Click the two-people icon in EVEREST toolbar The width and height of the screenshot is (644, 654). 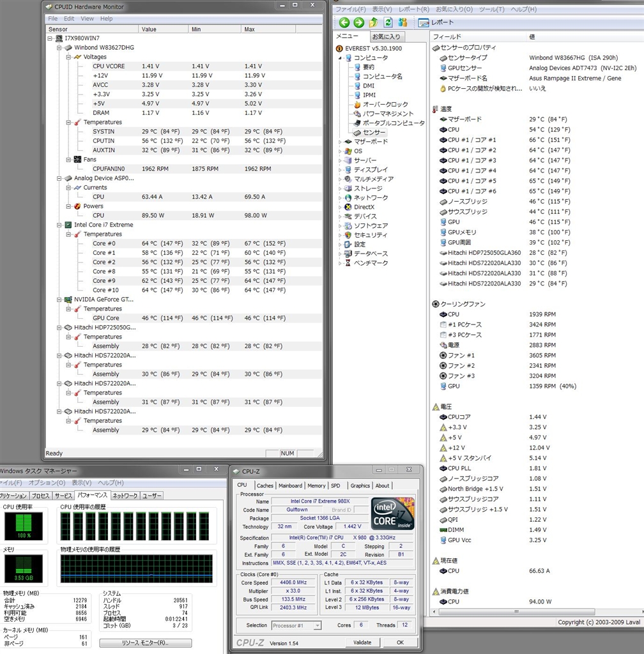tap(402, 22)
